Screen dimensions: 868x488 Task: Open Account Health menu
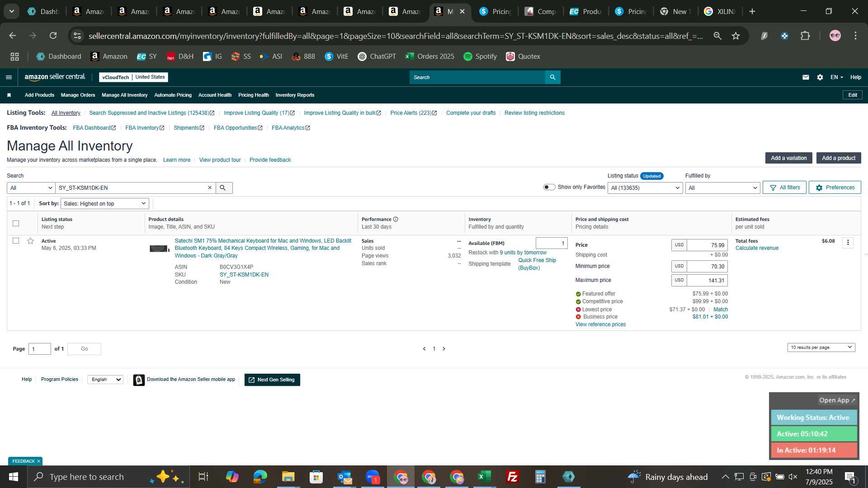coord(215,95)
